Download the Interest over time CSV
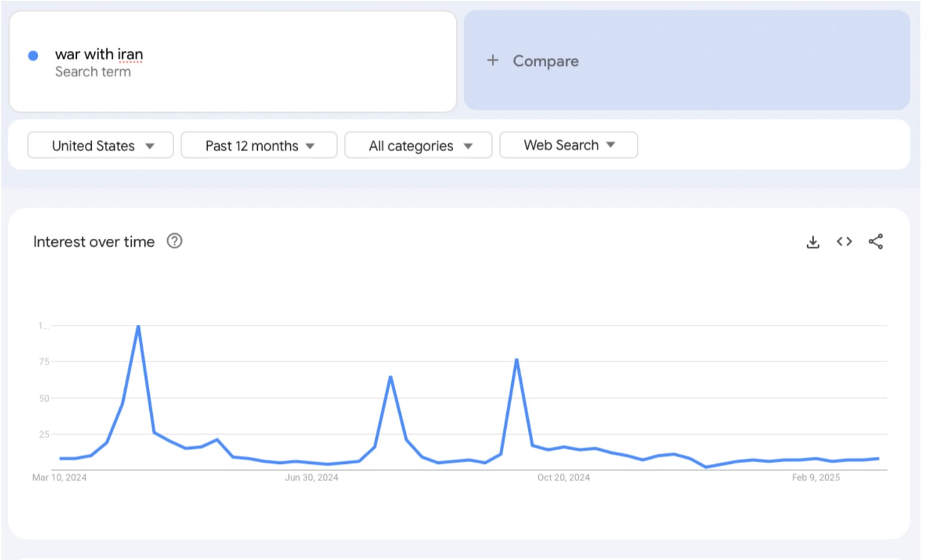 tap(812, 242)
